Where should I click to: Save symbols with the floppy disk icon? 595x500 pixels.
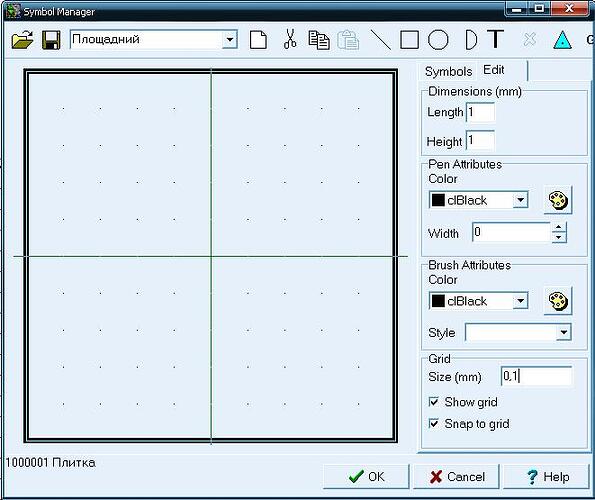pos(51,40)
